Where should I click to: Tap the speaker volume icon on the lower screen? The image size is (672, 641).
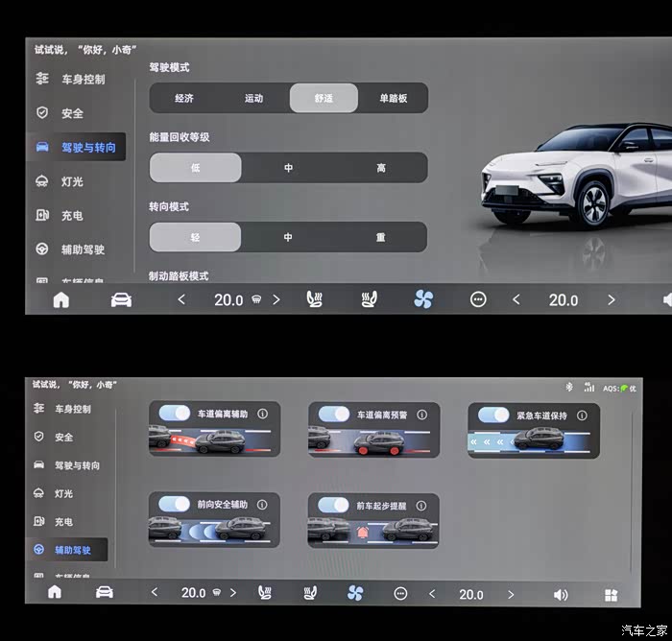coord(561,594)
